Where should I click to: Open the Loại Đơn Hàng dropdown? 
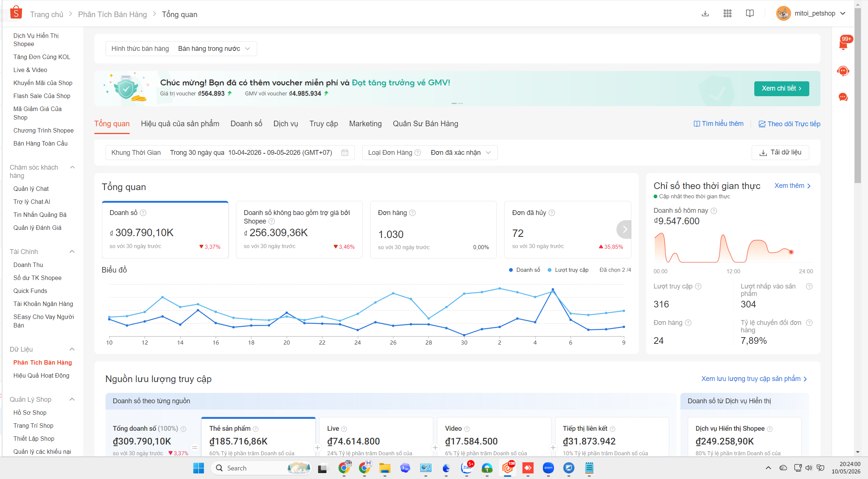click(430, 153)
